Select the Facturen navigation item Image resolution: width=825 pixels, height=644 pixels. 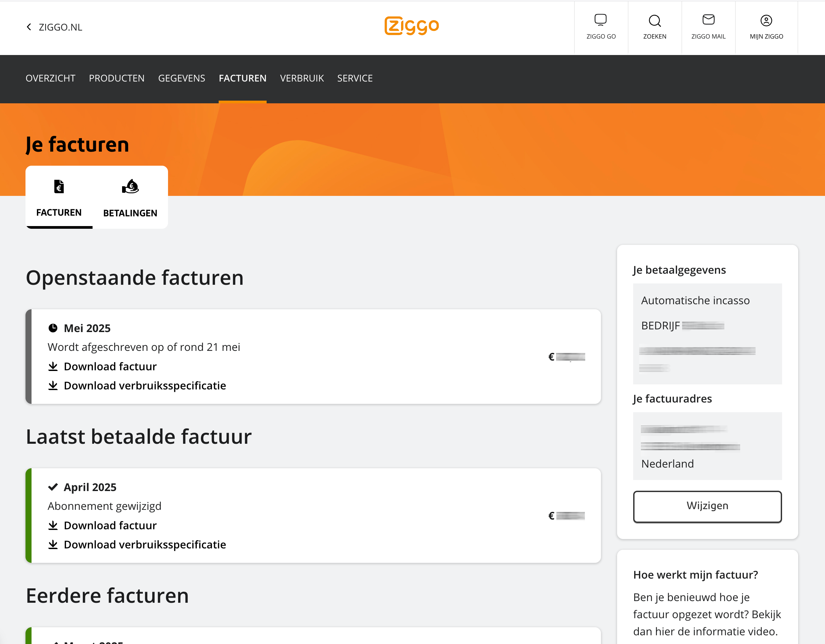(242, 78)
